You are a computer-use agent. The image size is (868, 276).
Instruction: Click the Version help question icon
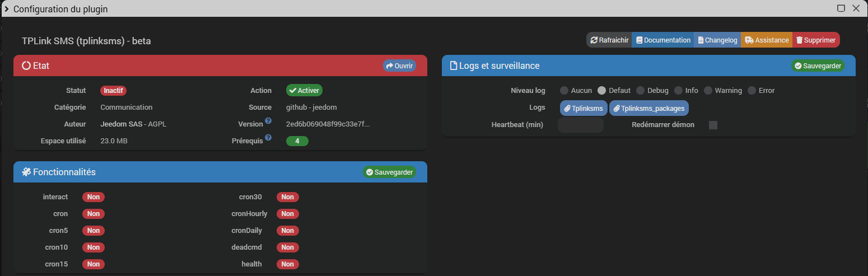268,121
